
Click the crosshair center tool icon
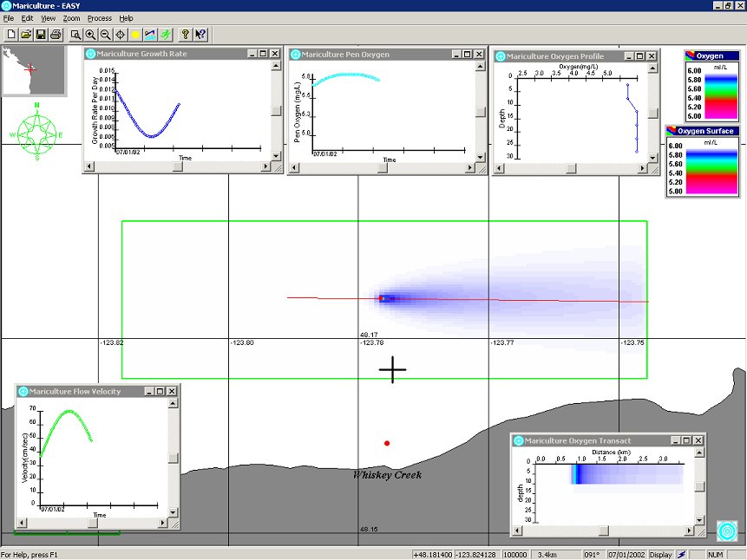[121, 35]
